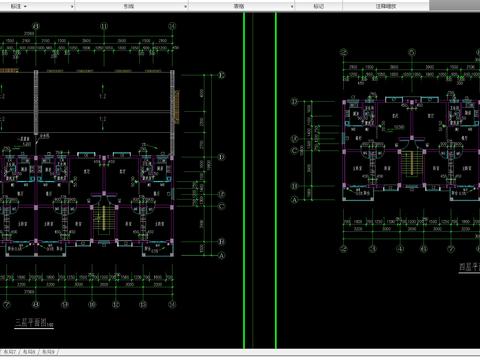
Task: Select grid bubble 5 above the right plan
Action: pyautogui.click(x=412, y=52)
